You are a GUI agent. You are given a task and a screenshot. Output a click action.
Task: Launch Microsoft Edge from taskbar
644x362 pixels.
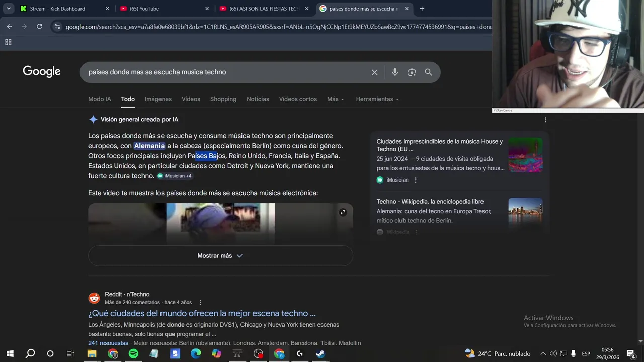click(196, 354)
